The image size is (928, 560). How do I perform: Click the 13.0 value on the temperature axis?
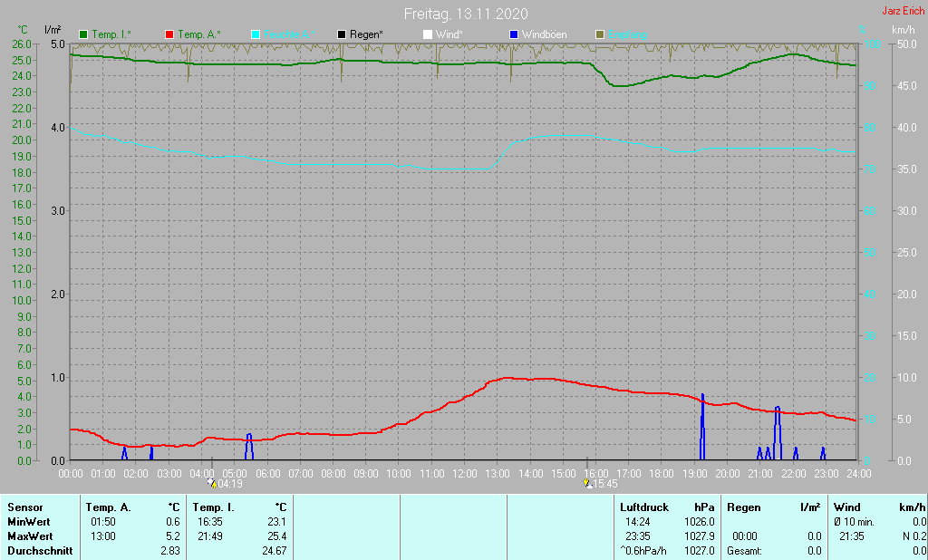pos(22,252)
